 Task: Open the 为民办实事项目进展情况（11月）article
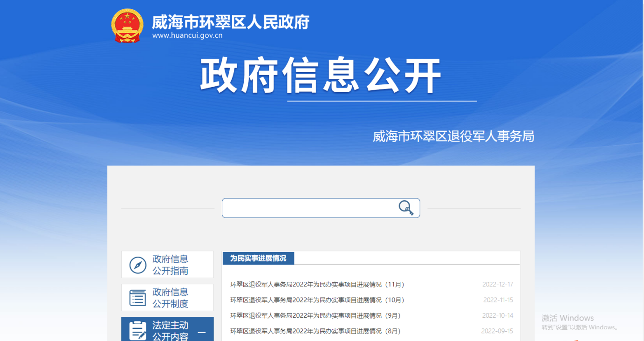point(317,284)
